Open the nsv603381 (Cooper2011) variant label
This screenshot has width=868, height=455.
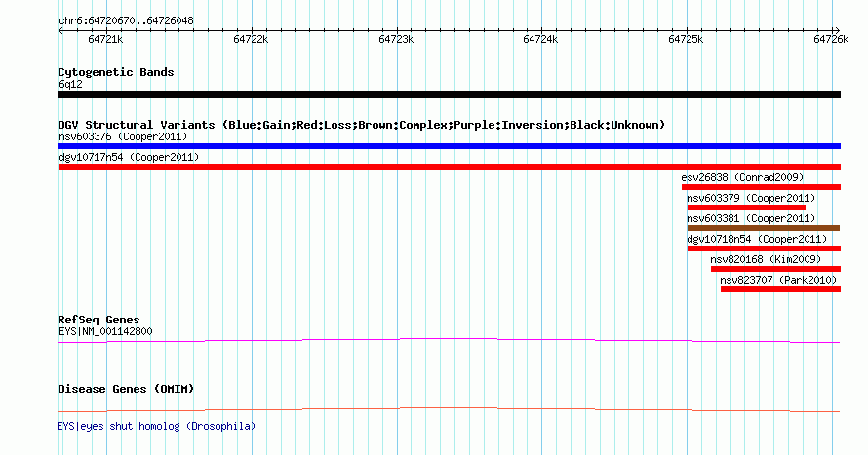coord(751,218)
